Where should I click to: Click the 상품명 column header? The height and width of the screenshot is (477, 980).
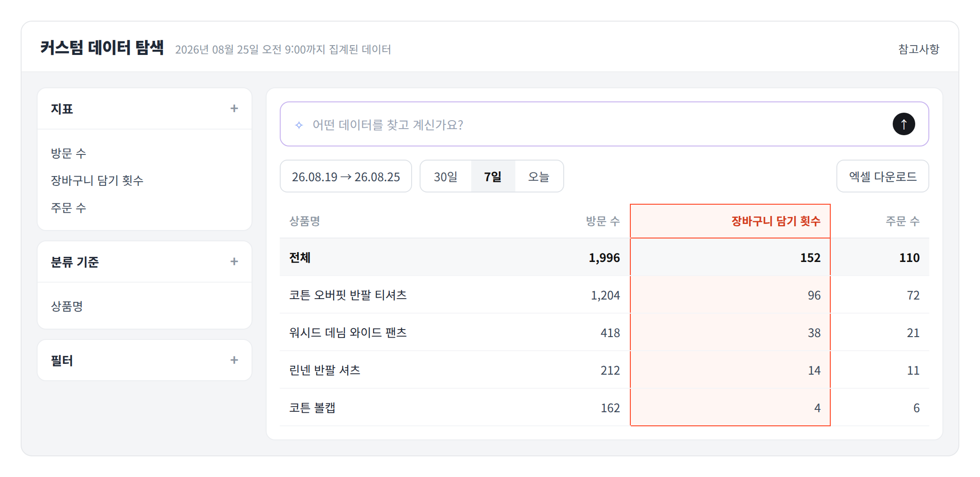click(x=305, y=221)
